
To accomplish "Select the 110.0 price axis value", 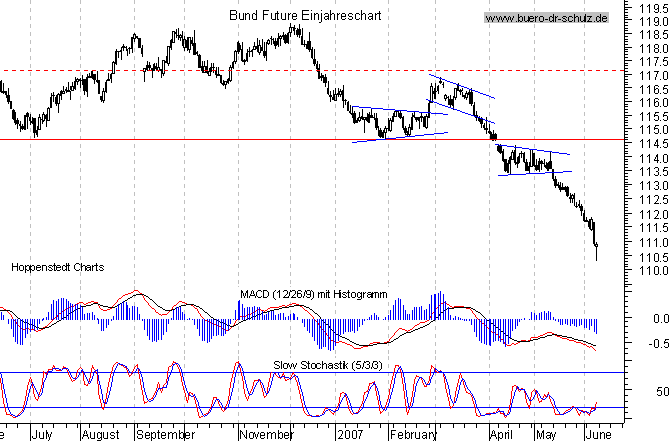I will click(x=656, y=270).
